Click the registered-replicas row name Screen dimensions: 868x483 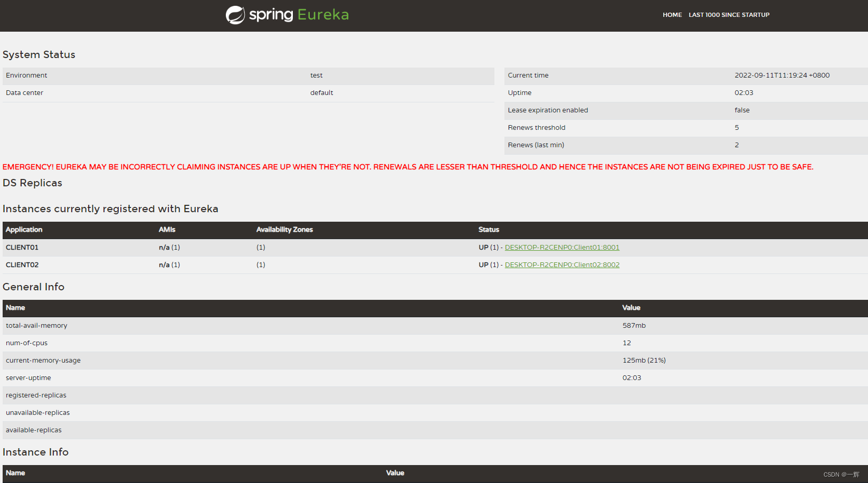click(x=36, y=395)
